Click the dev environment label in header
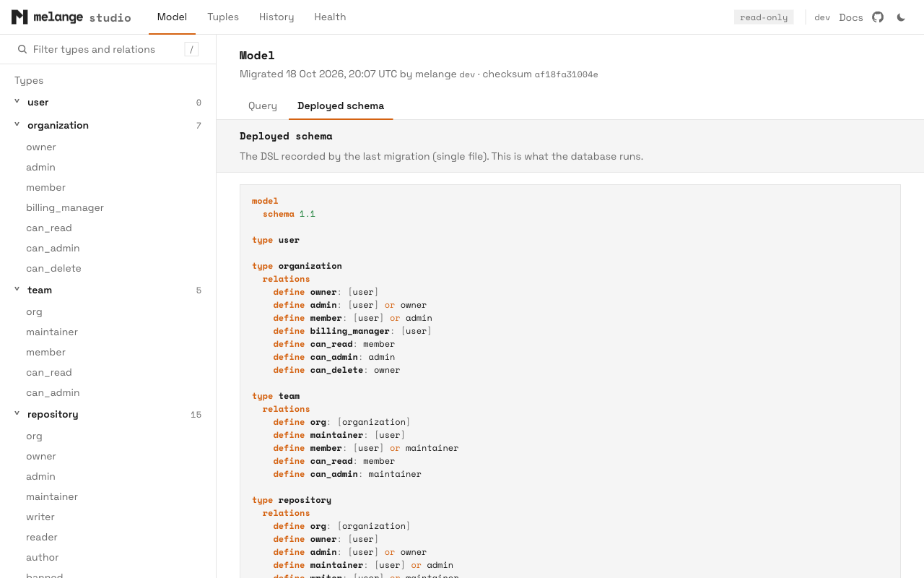 pos(822,17)
